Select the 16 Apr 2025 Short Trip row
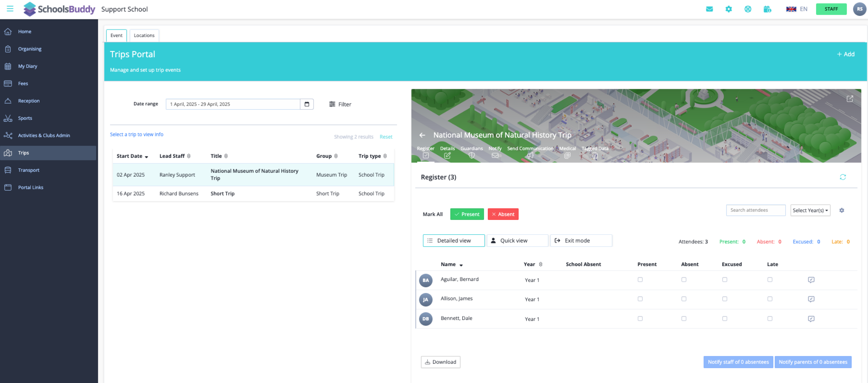This screenshot has width=868, height=383. [253, 194]
